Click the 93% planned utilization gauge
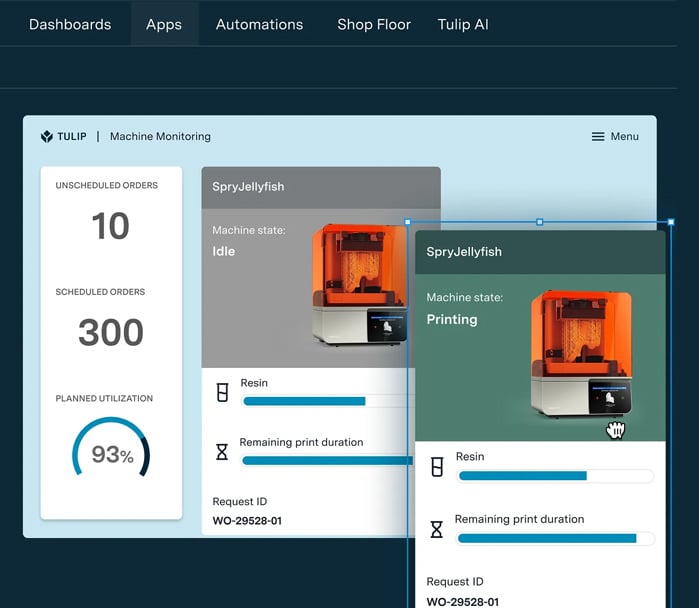This screenshot has width=699, height=608. tap(111, 447)
